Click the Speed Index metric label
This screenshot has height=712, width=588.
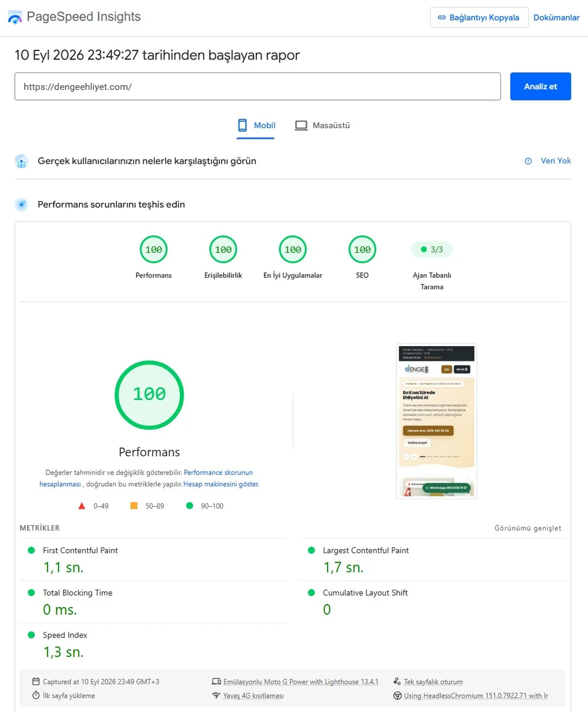pyautogui.click(x=65, y=635)
